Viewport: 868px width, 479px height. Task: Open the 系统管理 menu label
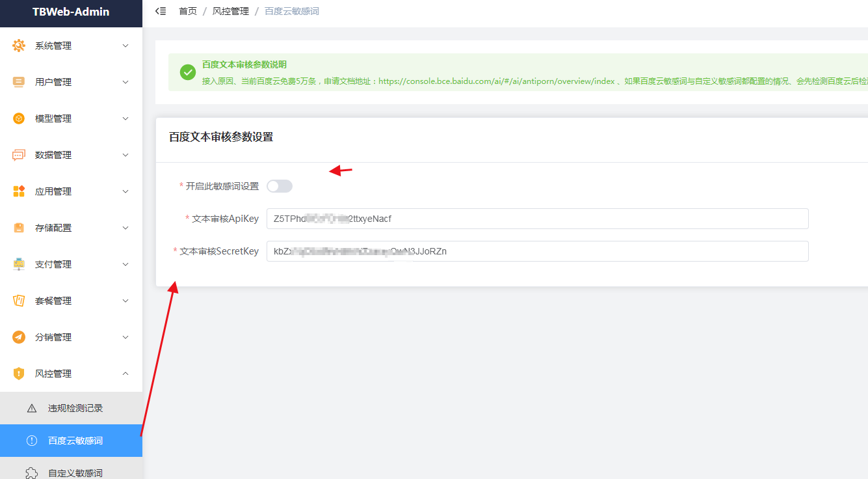(x=53, y=46)
